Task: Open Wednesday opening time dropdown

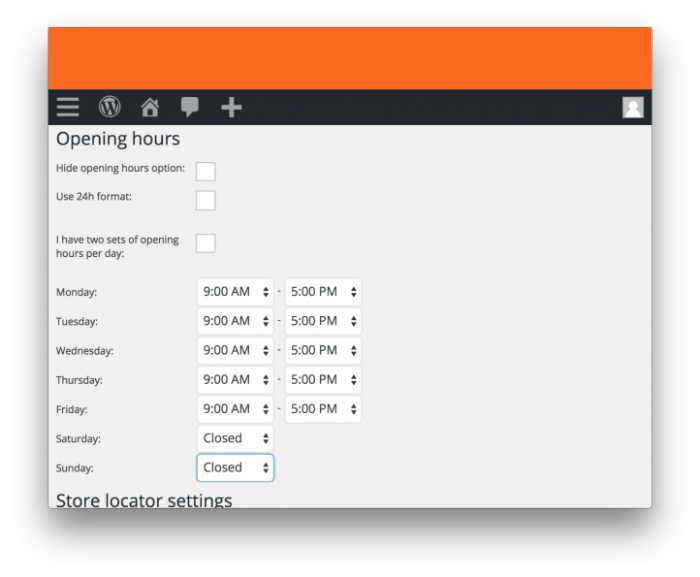Action: [235, 350]
